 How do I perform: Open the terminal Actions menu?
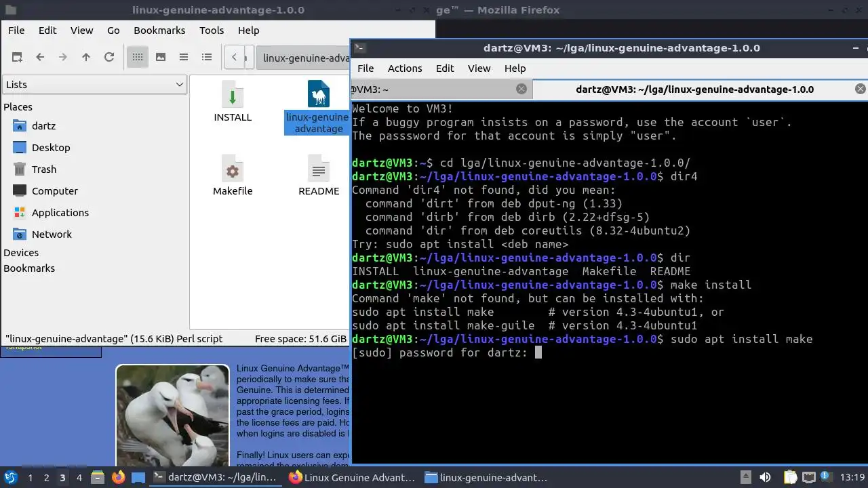coord(405,68)
